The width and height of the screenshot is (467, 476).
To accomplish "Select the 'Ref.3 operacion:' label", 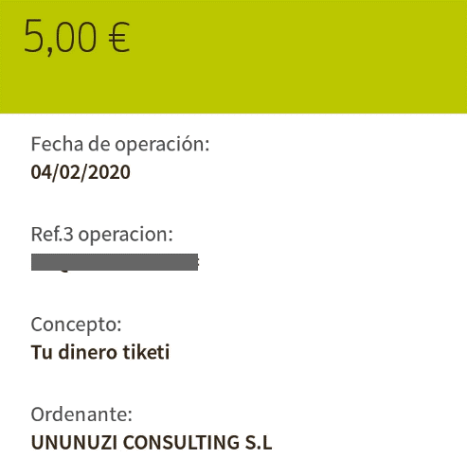I will pos(102,235).
